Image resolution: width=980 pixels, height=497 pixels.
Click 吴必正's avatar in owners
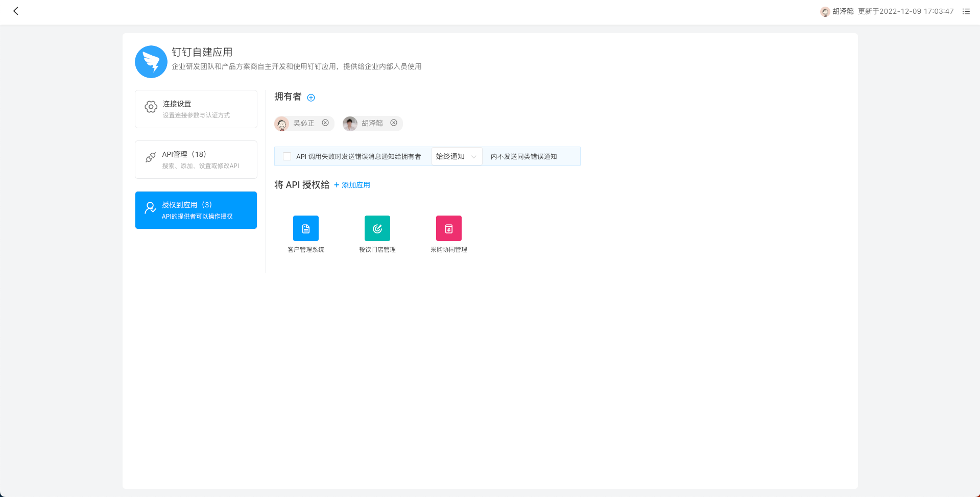point(282,124)
